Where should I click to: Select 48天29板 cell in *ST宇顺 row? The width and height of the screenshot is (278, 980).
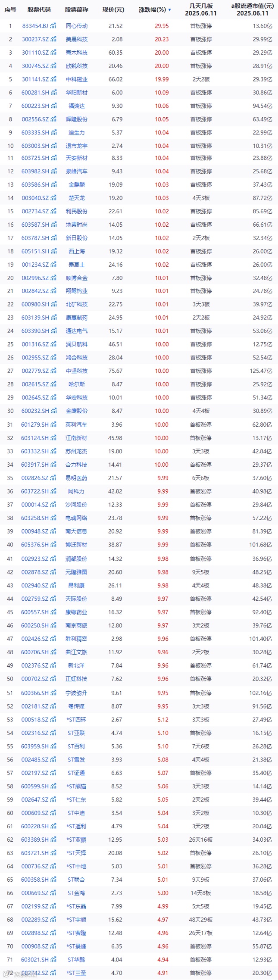coord(201,919)
